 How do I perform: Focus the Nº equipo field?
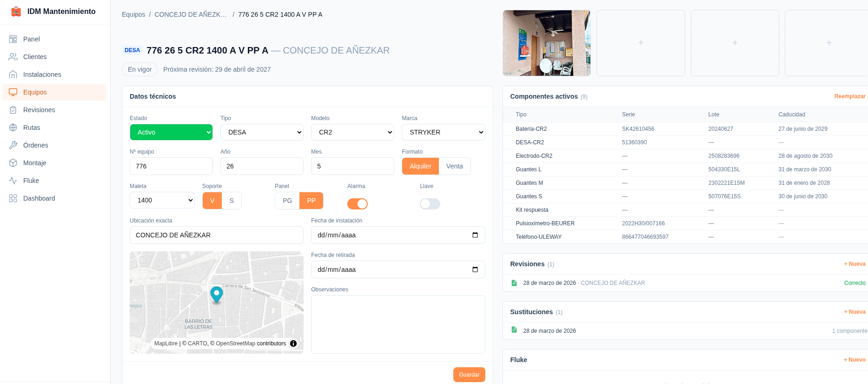(x=171, y=166)
